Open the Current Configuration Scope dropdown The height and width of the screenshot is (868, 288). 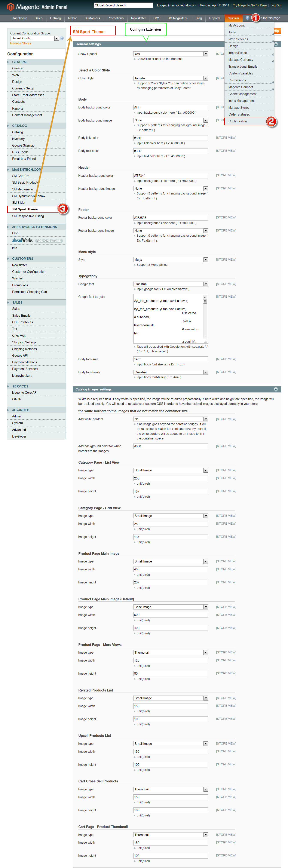click(x=35, y=39)
